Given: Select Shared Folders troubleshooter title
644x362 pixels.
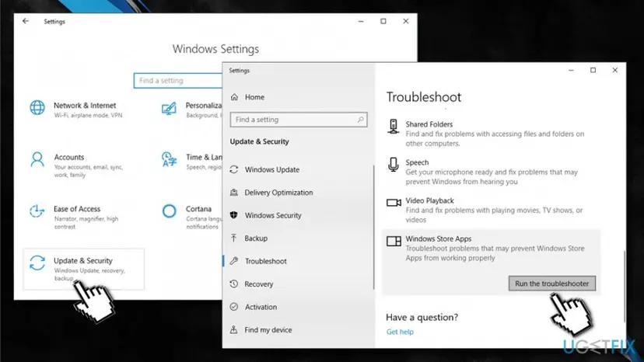Looking at the screenshot, I should click(x=429, y=124).
